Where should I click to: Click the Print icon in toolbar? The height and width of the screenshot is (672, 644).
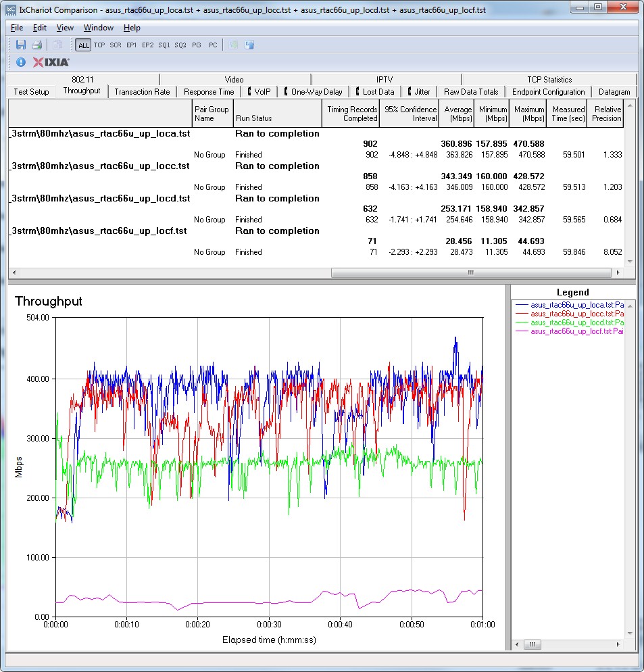pyautogui.click(x=37, y=45)
